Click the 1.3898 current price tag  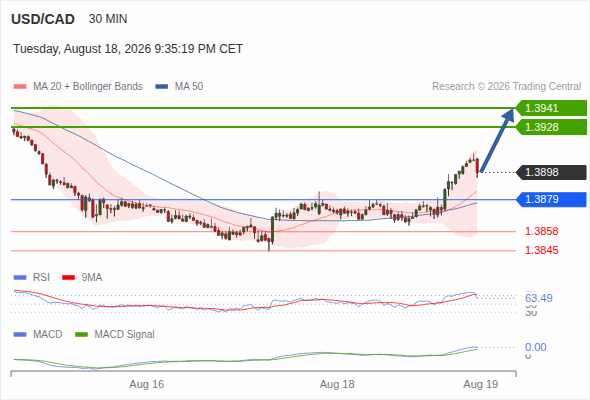point(551,172)
